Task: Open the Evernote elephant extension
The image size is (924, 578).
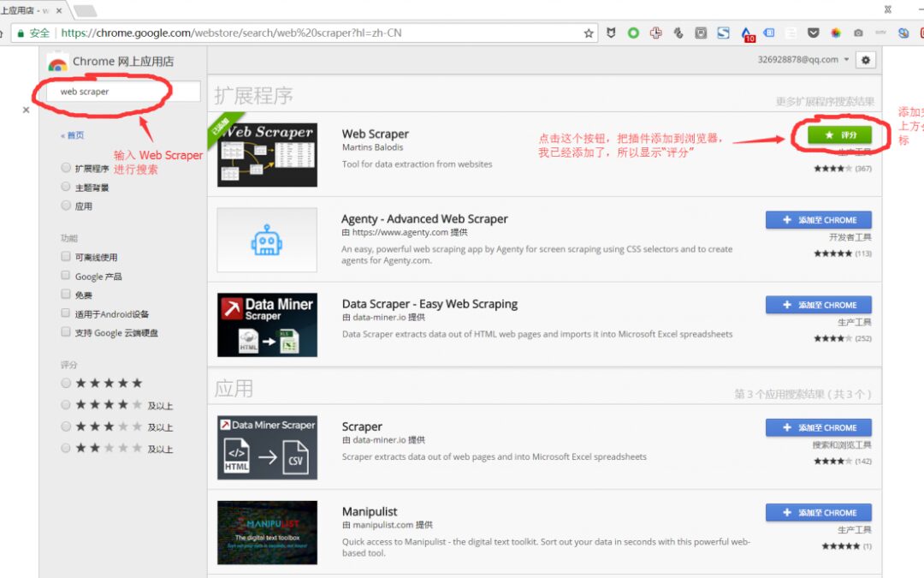Action: coord(678,33)
